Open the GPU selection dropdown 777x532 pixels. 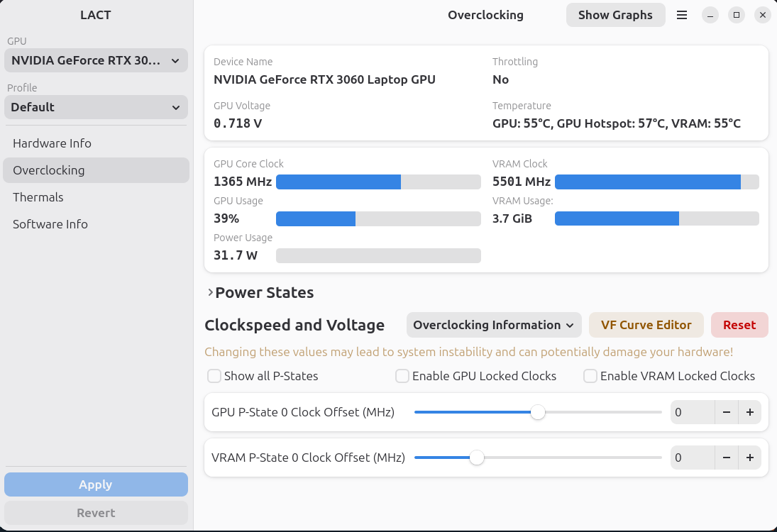coord(96,60)
